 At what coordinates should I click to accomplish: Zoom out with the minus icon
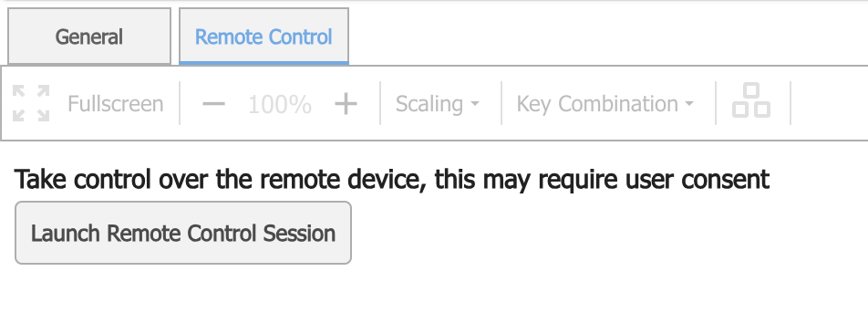[213, 104]
